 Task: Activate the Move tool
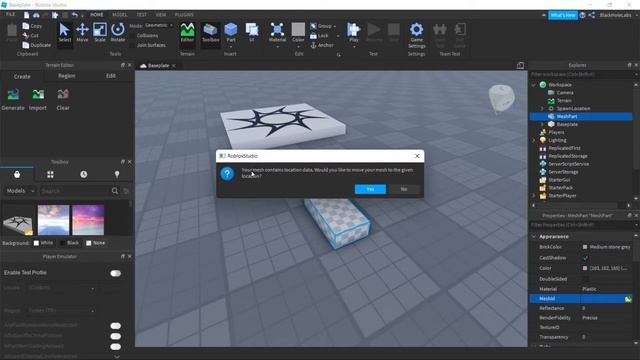(x=82, y=33)
